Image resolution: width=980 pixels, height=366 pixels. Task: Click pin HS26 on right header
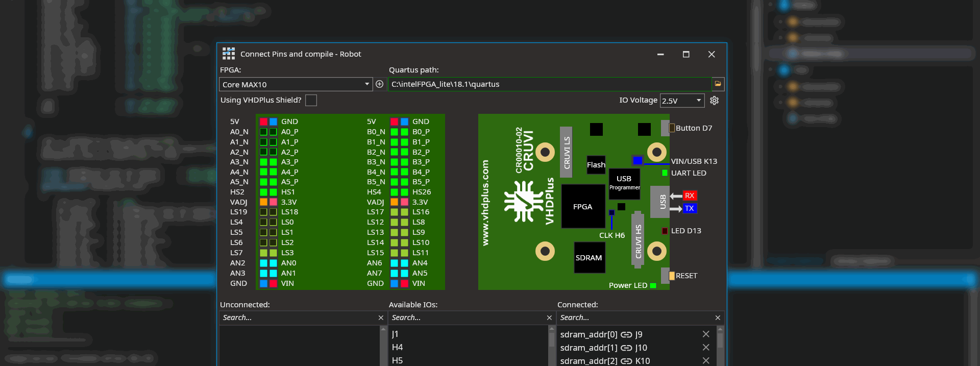[404, 192]
